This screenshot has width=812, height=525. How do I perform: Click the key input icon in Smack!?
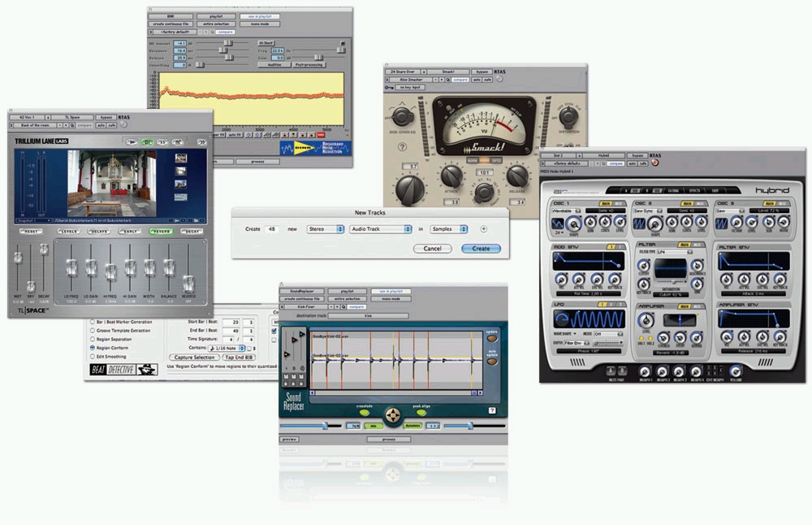tap(390, 88)
